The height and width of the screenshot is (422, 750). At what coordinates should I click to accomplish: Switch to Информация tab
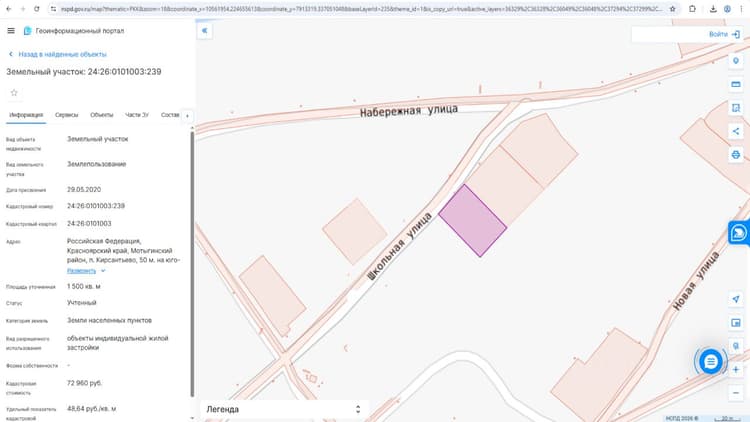(x=26, y=115)
